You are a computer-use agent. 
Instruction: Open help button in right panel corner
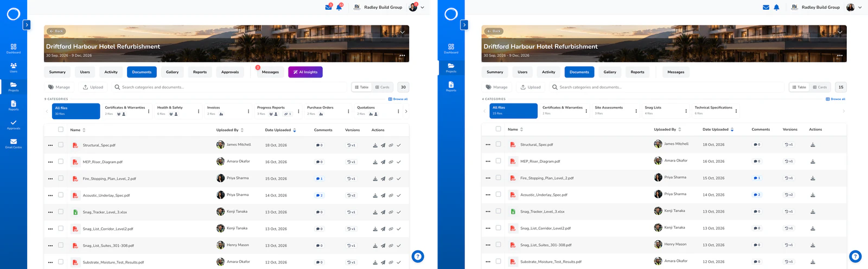click(855, 257)
